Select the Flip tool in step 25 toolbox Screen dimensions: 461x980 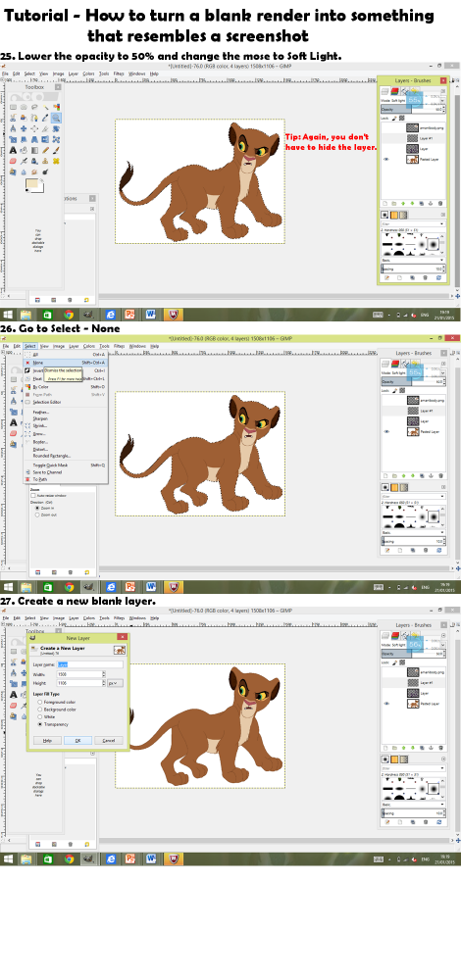(45, 139)
